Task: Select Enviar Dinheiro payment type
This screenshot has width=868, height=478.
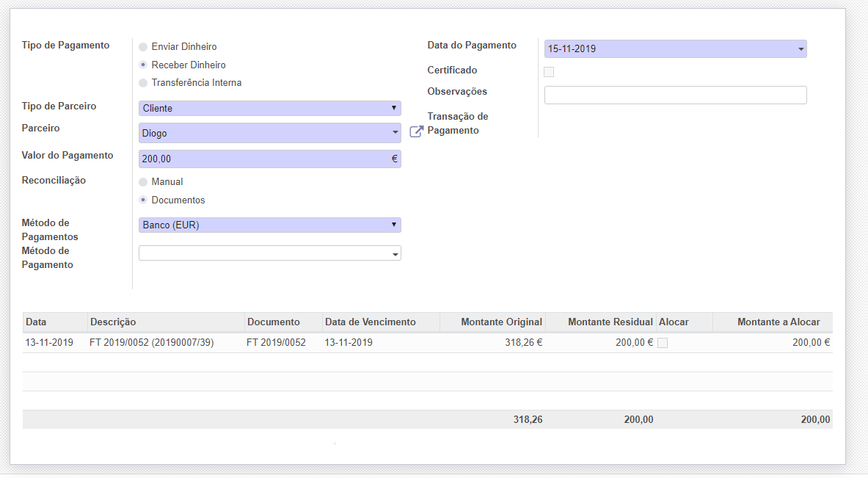Action: click(x=143, y=47)
